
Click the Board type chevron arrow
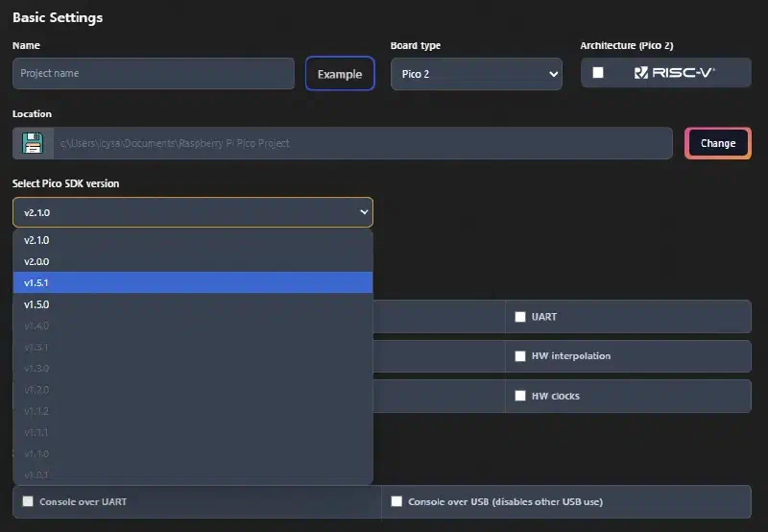pyautogui.click(x=554, y=74)
